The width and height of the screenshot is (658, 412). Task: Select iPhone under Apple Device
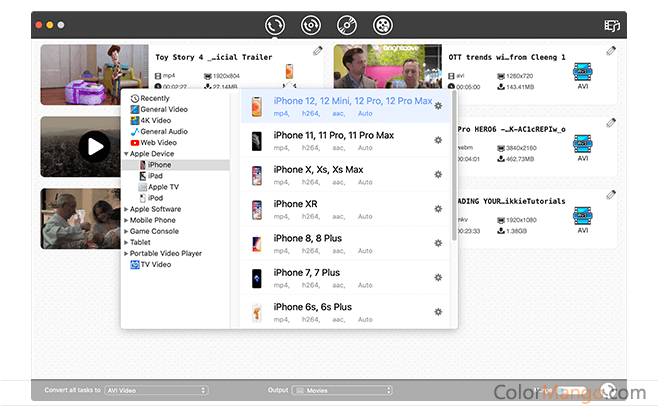coord(176,165)
